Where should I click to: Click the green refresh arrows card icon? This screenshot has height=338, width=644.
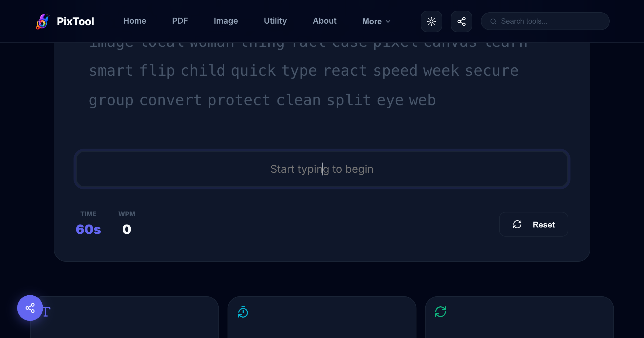[x=440, y=312]
